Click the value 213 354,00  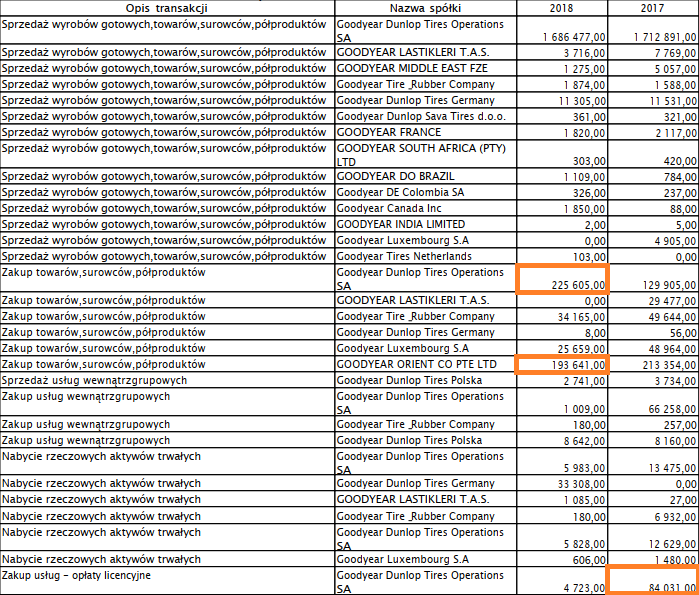tap(670, 365)
